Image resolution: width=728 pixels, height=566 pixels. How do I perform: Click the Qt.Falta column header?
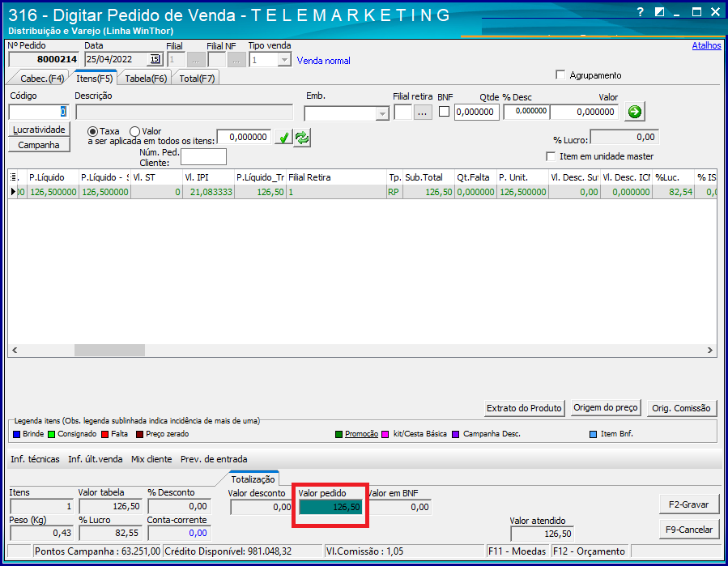click(x=475, y=177)
